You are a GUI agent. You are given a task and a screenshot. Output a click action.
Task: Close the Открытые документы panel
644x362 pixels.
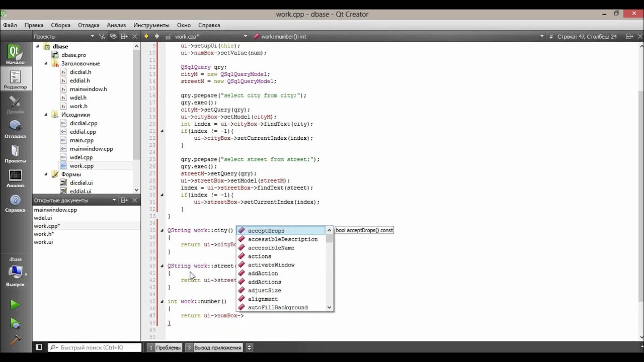click(134, 200)
